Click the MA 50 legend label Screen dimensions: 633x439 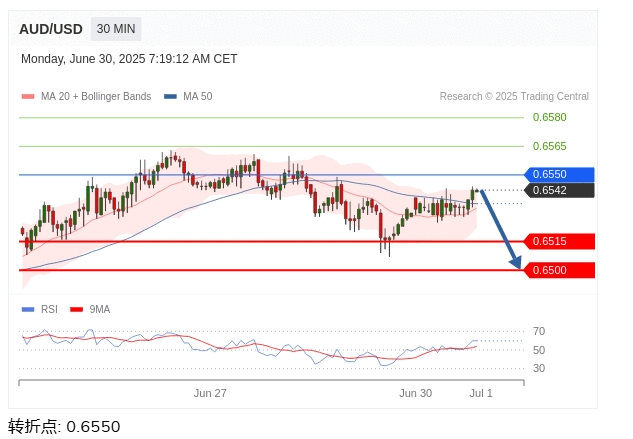click(197, 97)
